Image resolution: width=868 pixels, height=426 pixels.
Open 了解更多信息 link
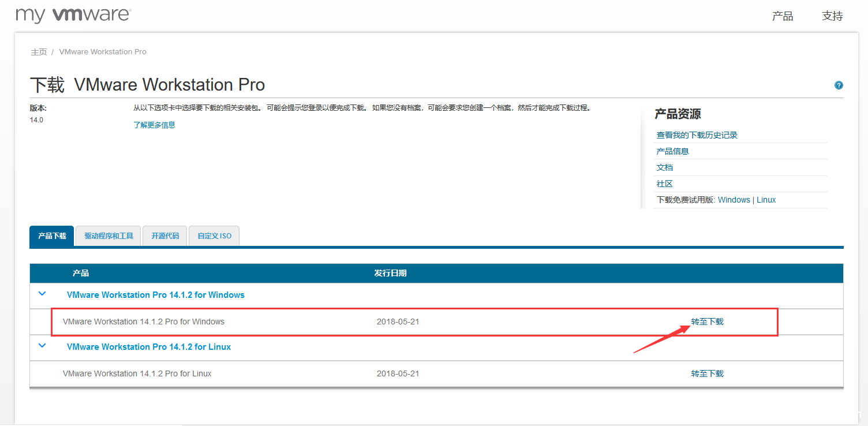click(154, 125)
